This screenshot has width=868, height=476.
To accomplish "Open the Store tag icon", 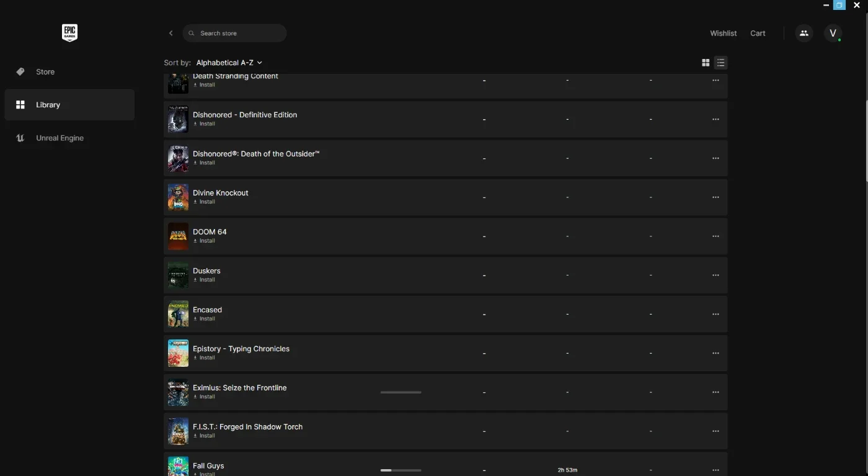I will [20, 72].
